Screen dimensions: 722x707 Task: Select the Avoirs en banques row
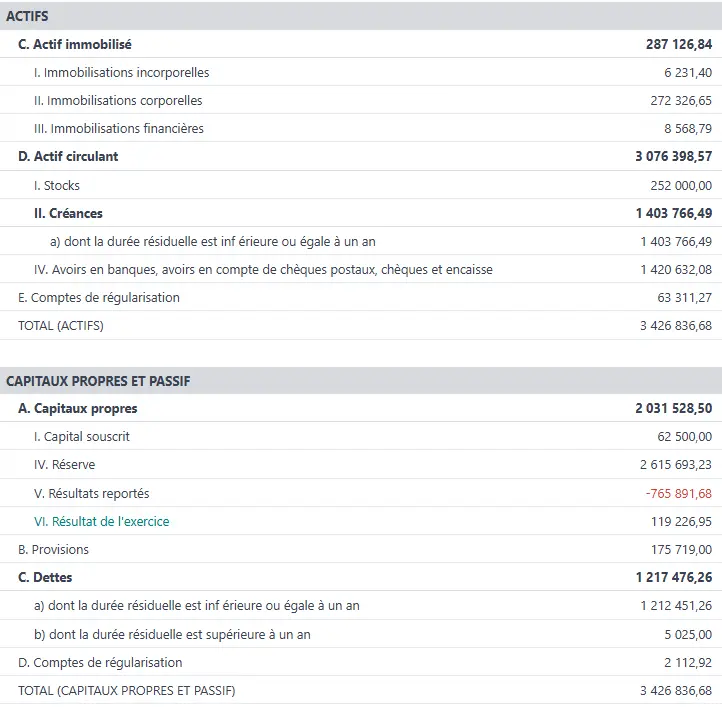click(x=263, y=269)
